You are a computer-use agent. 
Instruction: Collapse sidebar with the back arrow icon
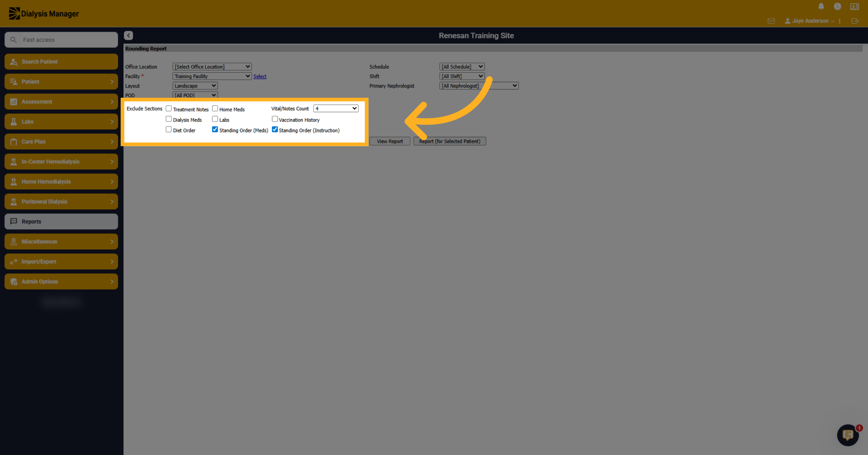pyautogui.click(x=128, y=35)
